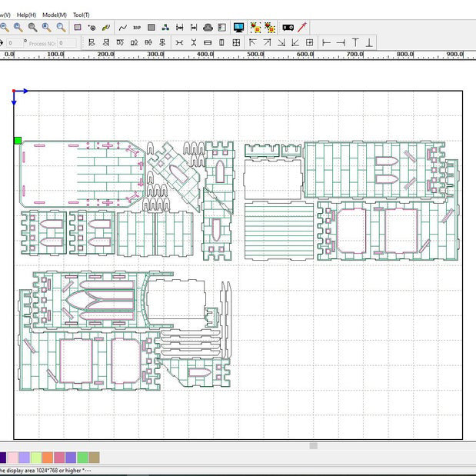Click the T-shaped top alignment icon

pyautogui.click(x=355, y=43)
